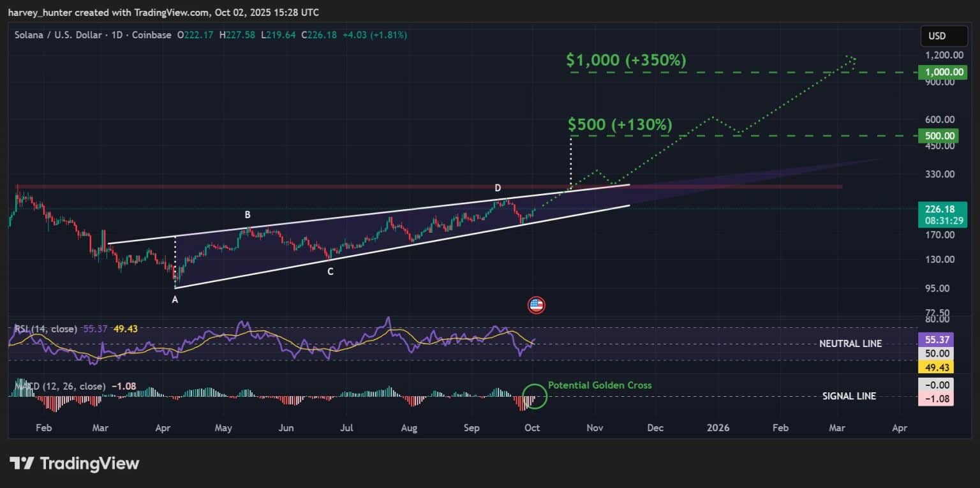Click the green circle on MACD histogram
980x488 pixels.
(535, 396)
